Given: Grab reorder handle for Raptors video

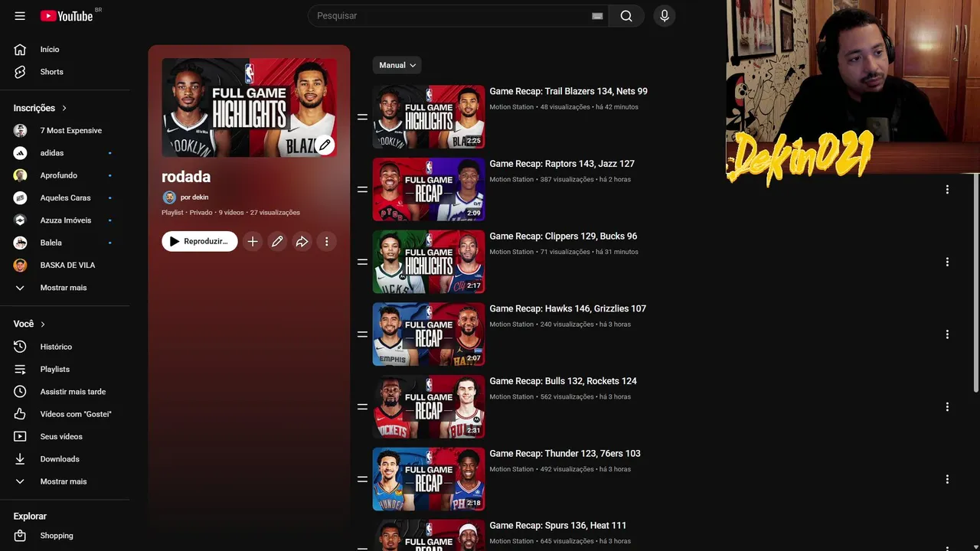Looking at the screenshot, I should click(362, 189).
